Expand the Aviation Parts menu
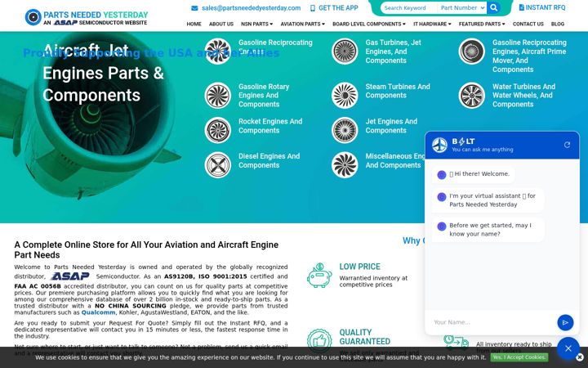Image resolution: width=588 pixels, height=368 pixels. click(x=303, y=24)
